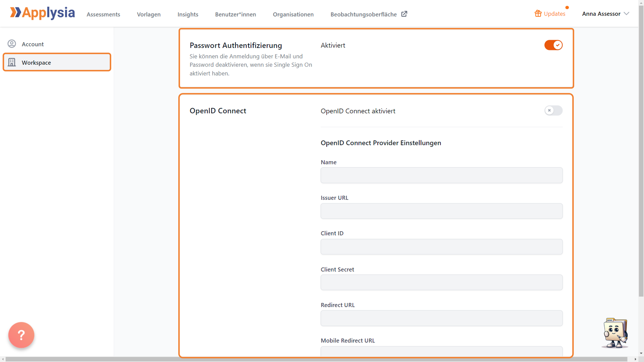Enable the OpenID Connect aktiviert switch

pos(553,110)
